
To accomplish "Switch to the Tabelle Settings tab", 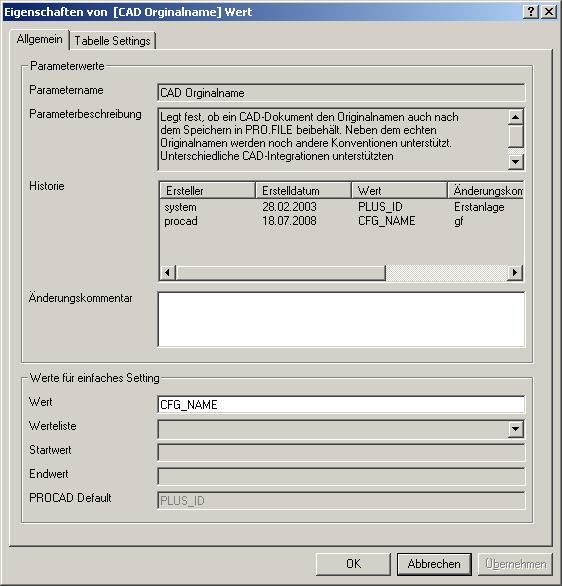I will click(112, 41).
